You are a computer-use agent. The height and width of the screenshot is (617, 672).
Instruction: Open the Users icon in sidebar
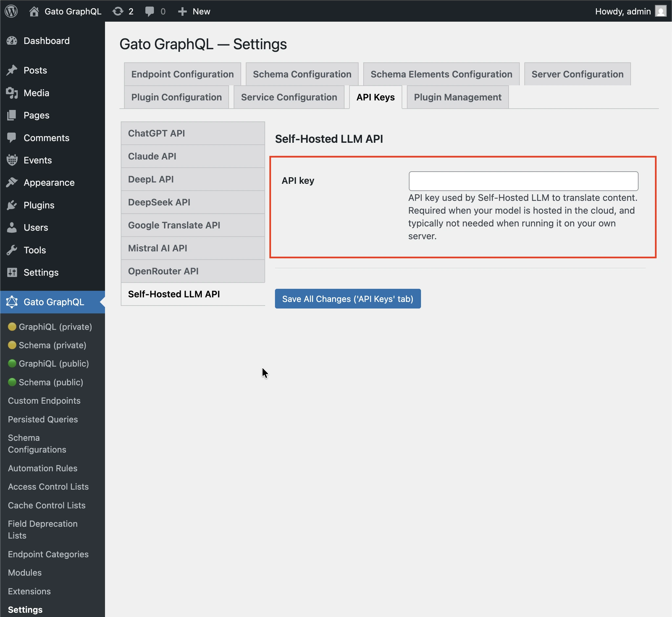click(12, 227)
